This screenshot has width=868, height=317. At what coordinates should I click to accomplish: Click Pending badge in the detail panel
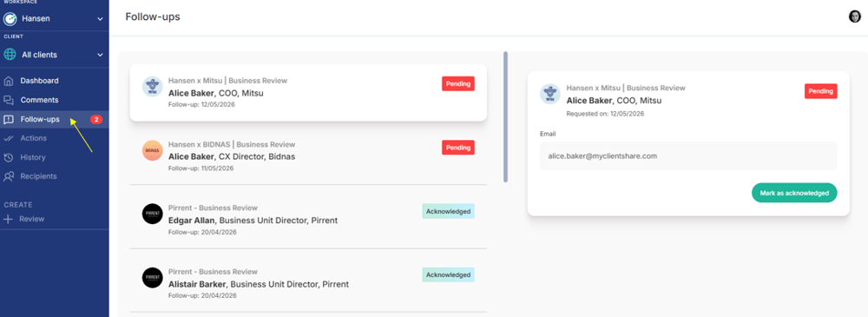820,91
